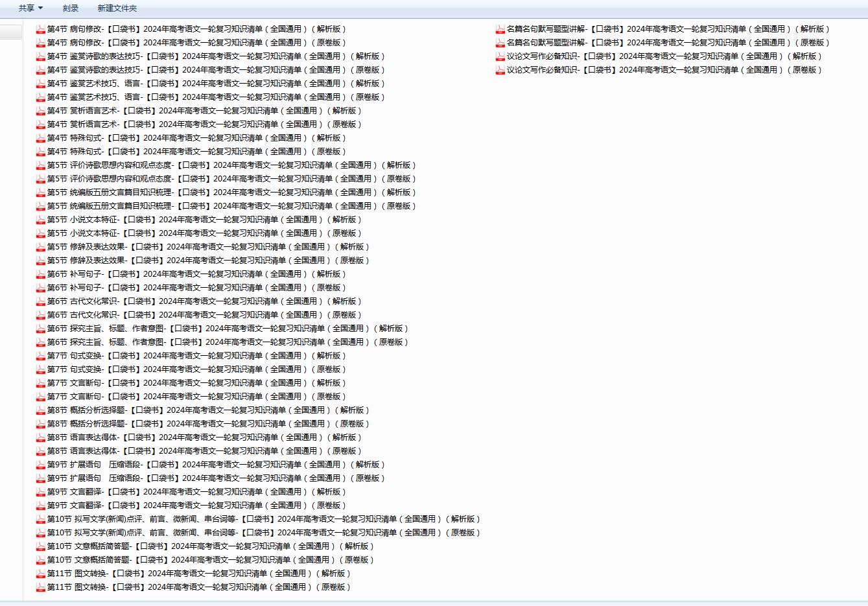Select file name 第9节 扩展语句 压缩语段 原卷版

point(216,478)
